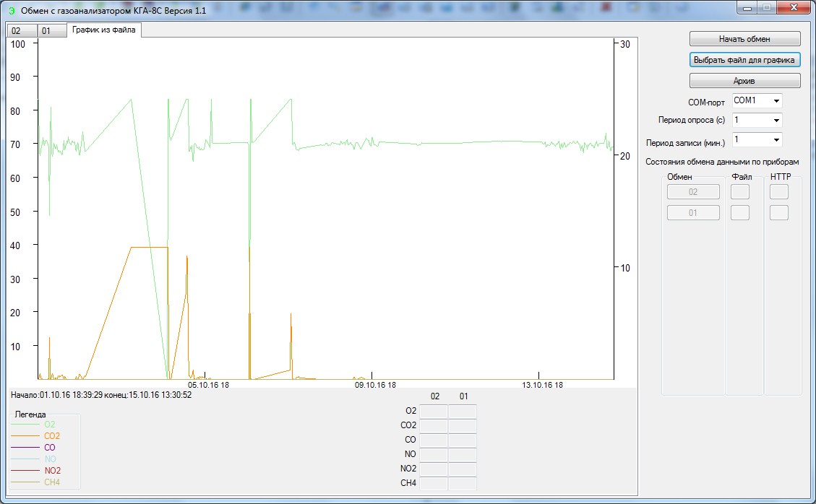
Task: Open the COM-порт dropdown
Action: [757, 100]
